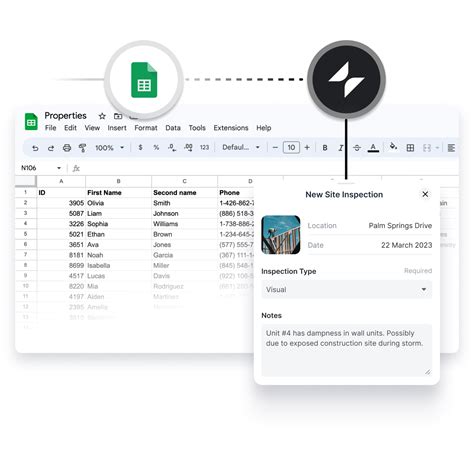Viewport: 474px width, 451px height.
Task: Click the Merge cells icon
Action: 427,148
